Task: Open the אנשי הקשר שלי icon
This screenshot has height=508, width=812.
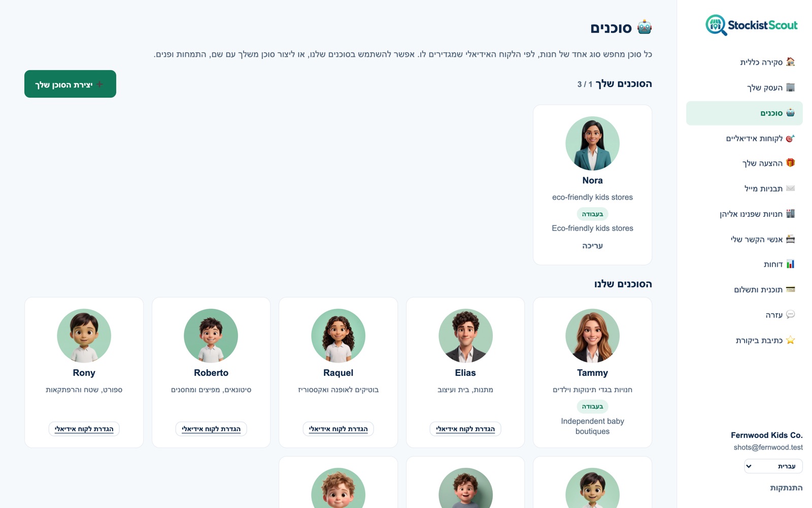Action: 790,239
